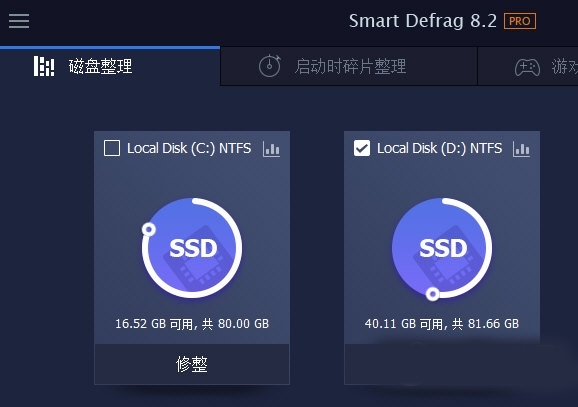Open the hamburger main menu
578x407 pixels.
(19, 21)
